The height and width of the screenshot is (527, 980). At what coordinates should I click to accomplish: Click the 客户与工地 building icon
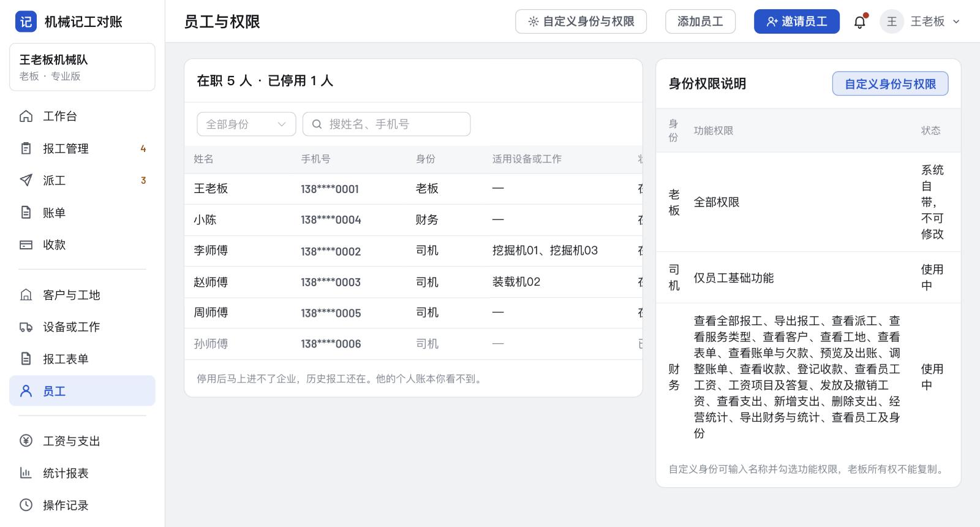pos(26,295)
